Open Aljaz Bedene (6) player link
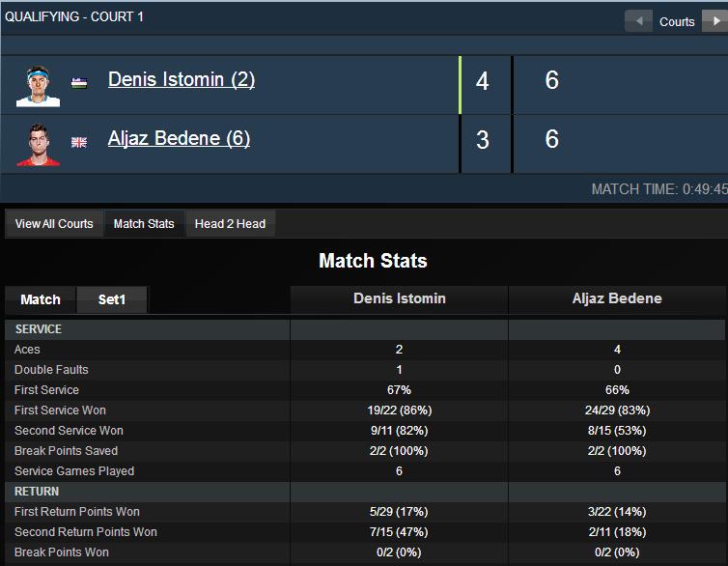Image resolution: width=728 pixels, height=566 pixels. tap(179, 138)
